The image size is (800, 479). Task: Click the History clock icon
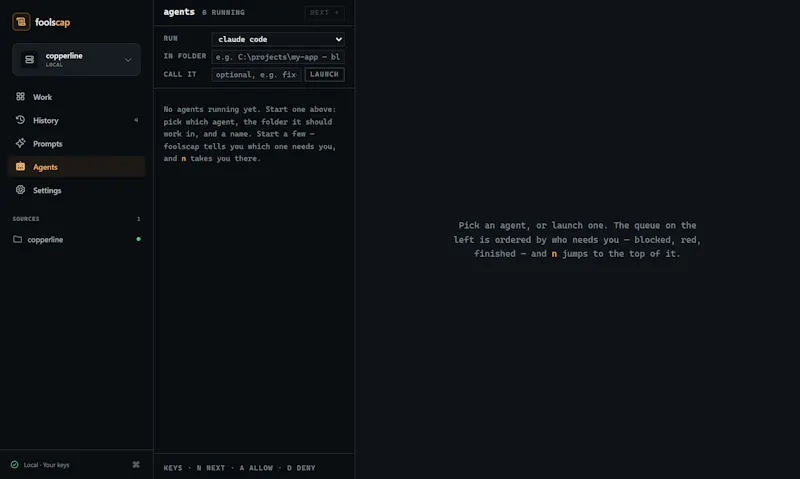[20, 120]
